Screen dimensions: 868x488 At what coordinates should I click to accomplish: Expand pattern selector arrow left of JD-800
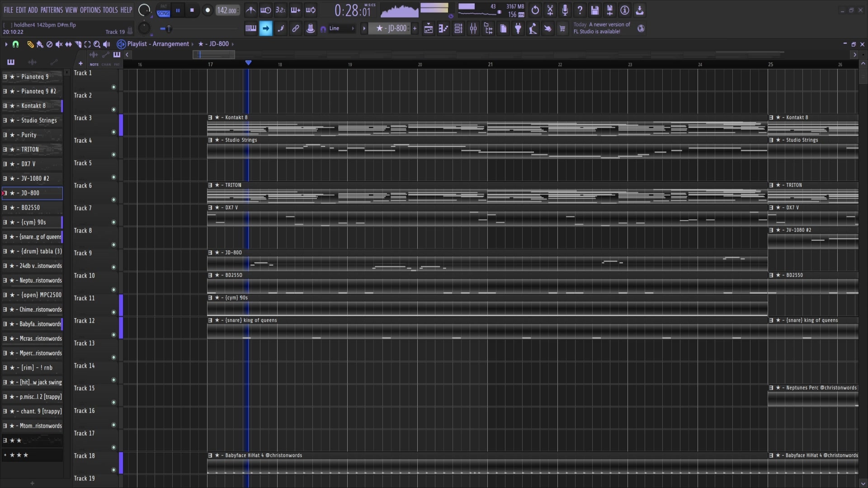pos(364,28)
